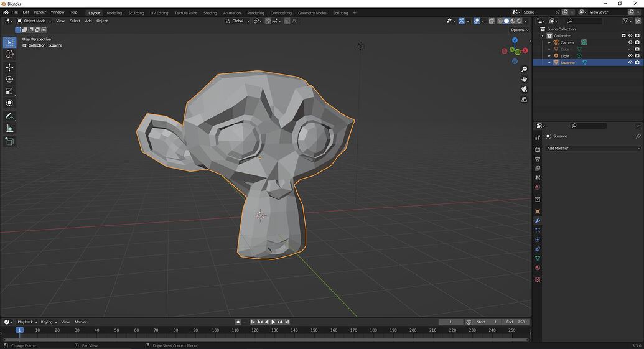This screenshot has width=644, height=349.
Task: Open Render properties tab
Action: (538, 149)
